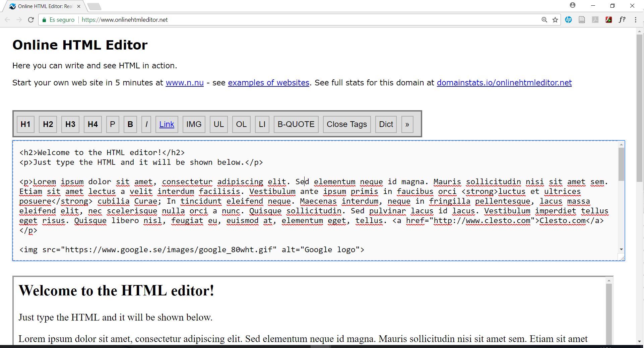Open Chrome's three-dot menu

pyautogui.click(x=636, y=19)
